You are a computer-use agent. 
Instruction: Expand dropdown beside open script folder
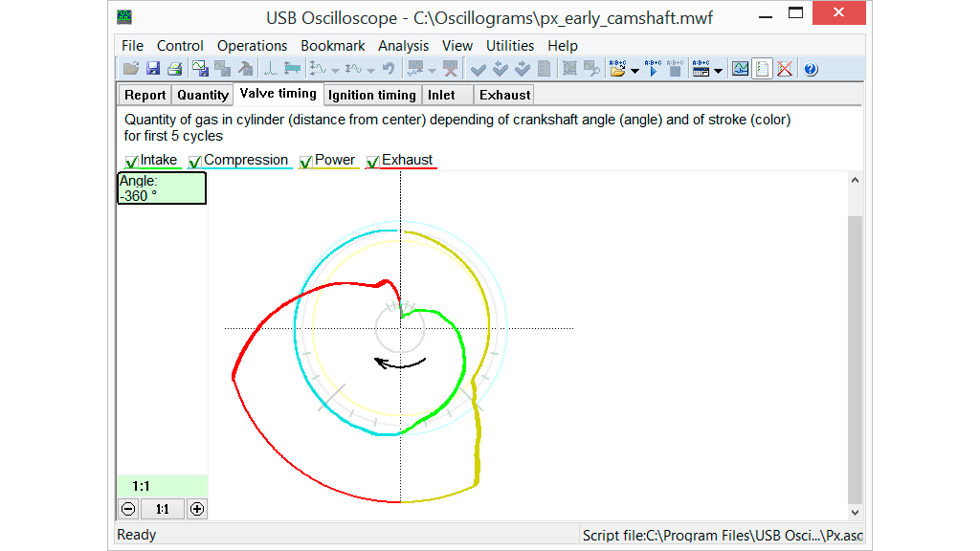[x=635, y=71]
